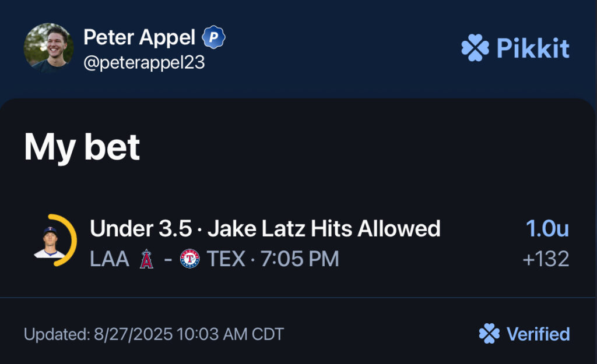Click the +132 odds value
The width and height of the screenshot is (597, 364).
[x=546, y=259]
